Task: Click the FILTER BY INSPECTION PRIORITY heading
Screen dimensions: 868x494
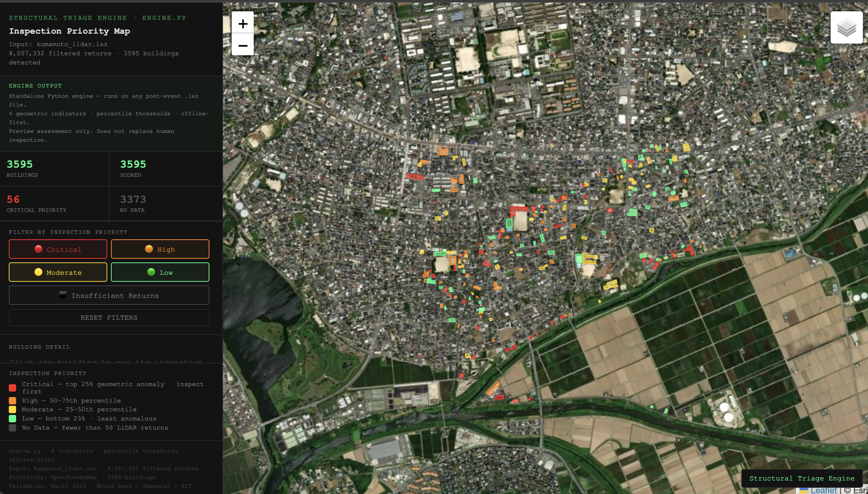Action: 68,232
